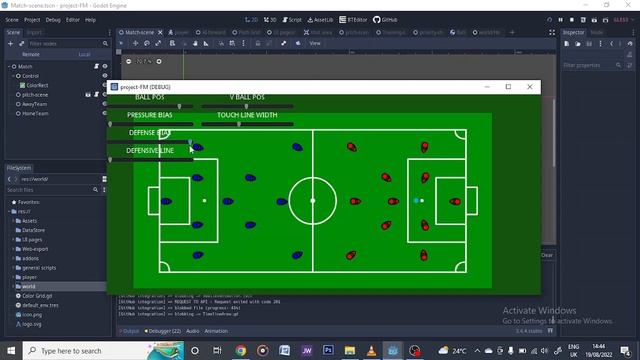Image resolution: width=640 pixels, height=360 pixels.
Task: Open the Debugger bottom panel
Action: [x=163, y=331]
